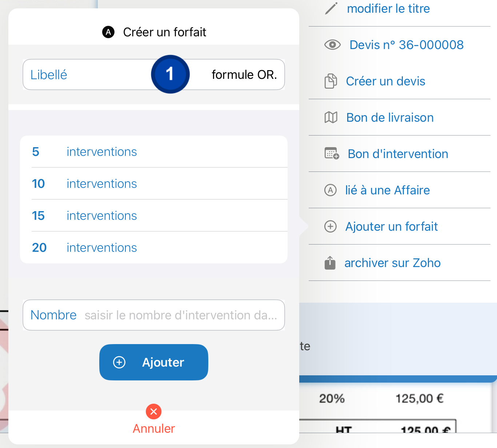The height and width of the screenshot is (448, 497).
Task: Click the pencil icon to modify title
Action: [x=331, y=8]
